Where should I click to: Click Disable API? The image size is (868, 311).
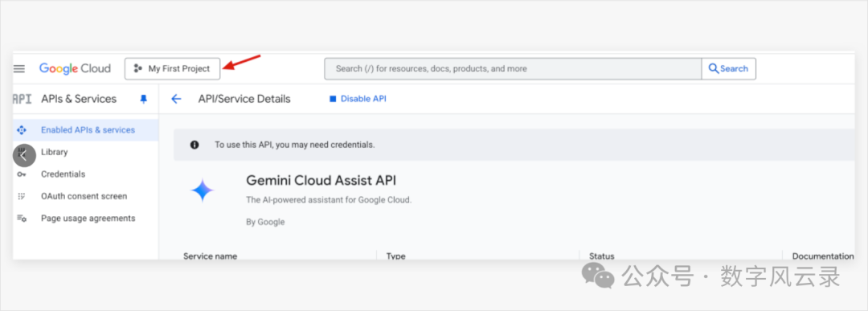tap(358, 99)
